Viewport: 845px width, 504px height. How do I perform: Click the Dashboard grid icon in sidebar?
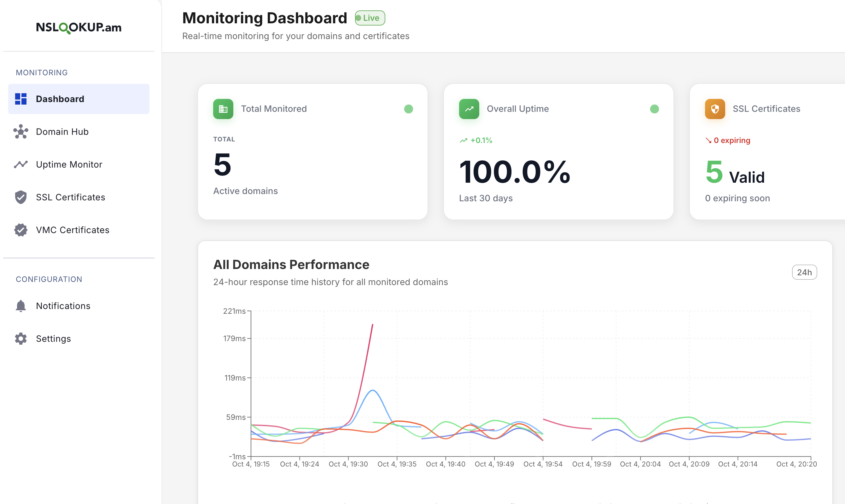click(21, 99)
